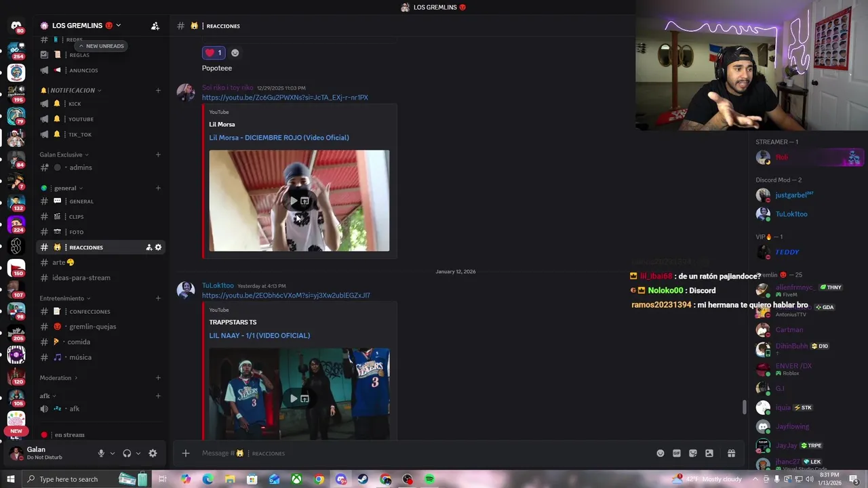Screen dimensions: 868x488
Task: Open TuLok1too's profile from message author name
Action: pos(218,286)
